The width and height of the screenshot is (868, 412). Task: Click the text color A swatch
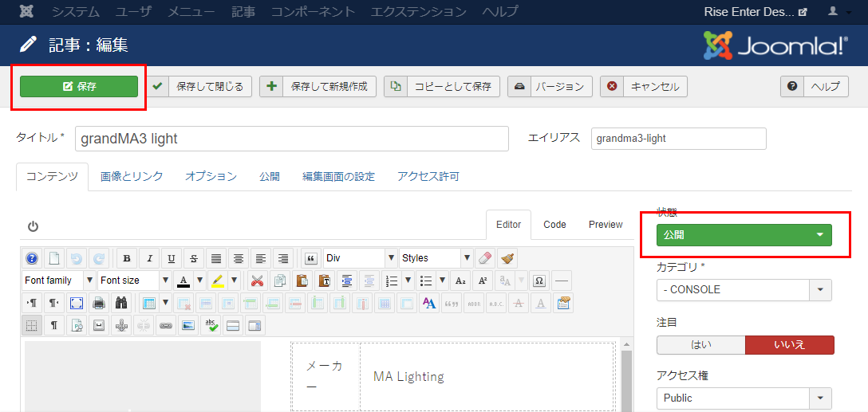click(x=183, y=281)
